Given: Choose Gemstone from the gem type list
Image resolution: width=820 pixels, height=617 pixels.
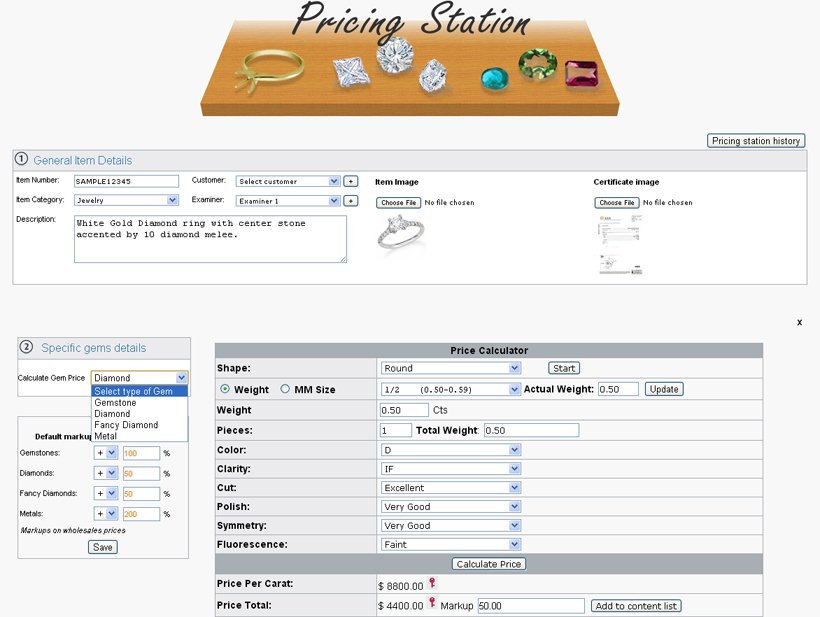Looking at the screenshot, I should pos(116,403).
